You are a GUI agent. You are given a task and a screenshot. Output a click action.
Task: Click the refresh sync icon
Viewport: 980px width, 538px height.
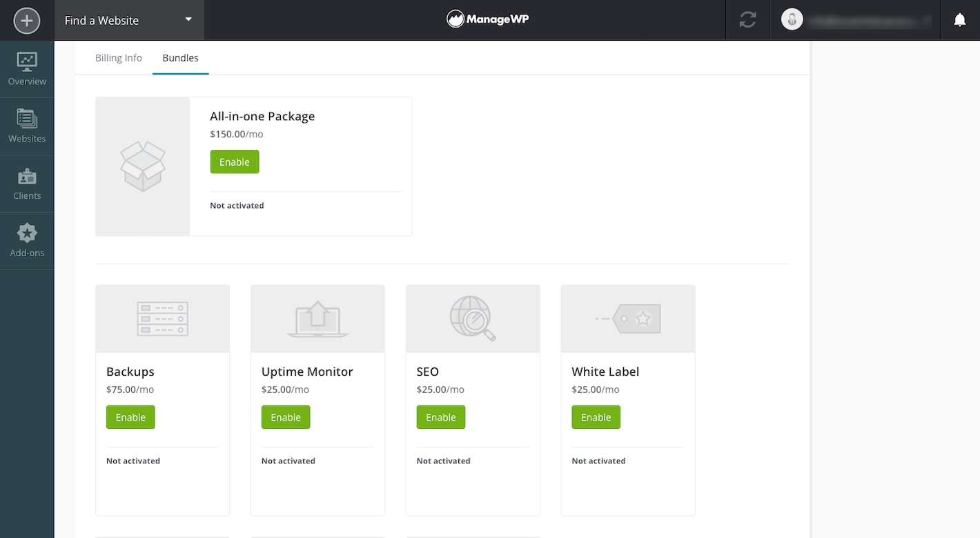[747, 21]
